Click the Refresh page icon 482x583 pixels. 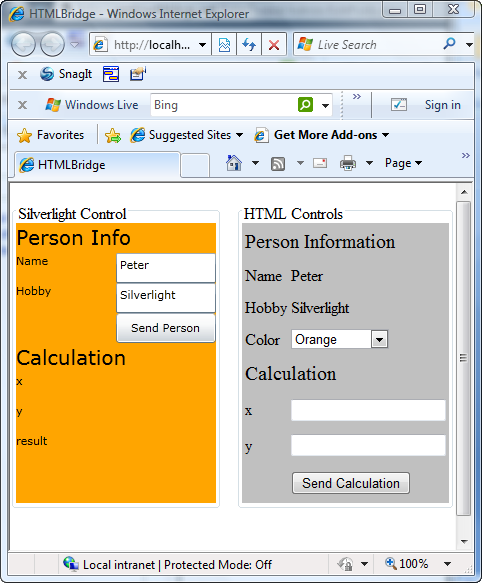pos(249,45)
